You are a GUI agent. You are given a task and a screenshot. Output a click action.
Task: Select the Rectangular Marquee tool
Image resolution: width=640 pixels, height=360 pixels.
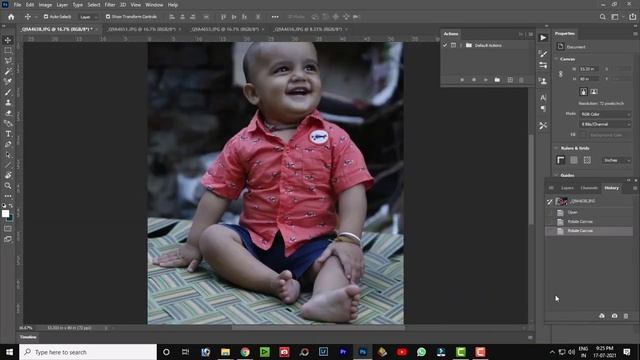tap(8, 50)
